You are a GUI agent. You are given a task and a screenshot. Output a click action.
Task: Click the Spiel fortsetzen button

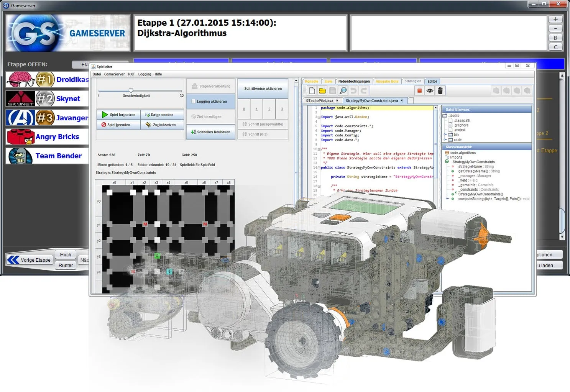tap(118, 115)
